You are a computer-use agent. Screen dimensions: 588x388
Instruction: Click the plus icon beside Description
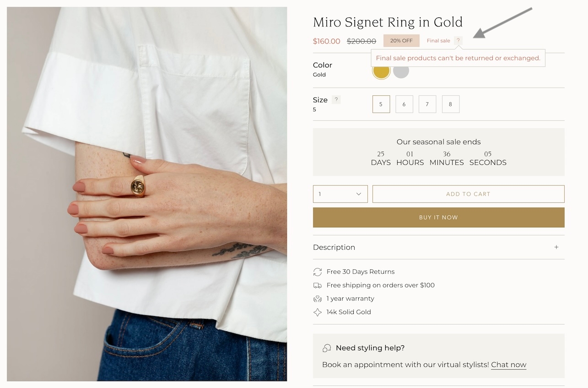click(x=556, y=247)
